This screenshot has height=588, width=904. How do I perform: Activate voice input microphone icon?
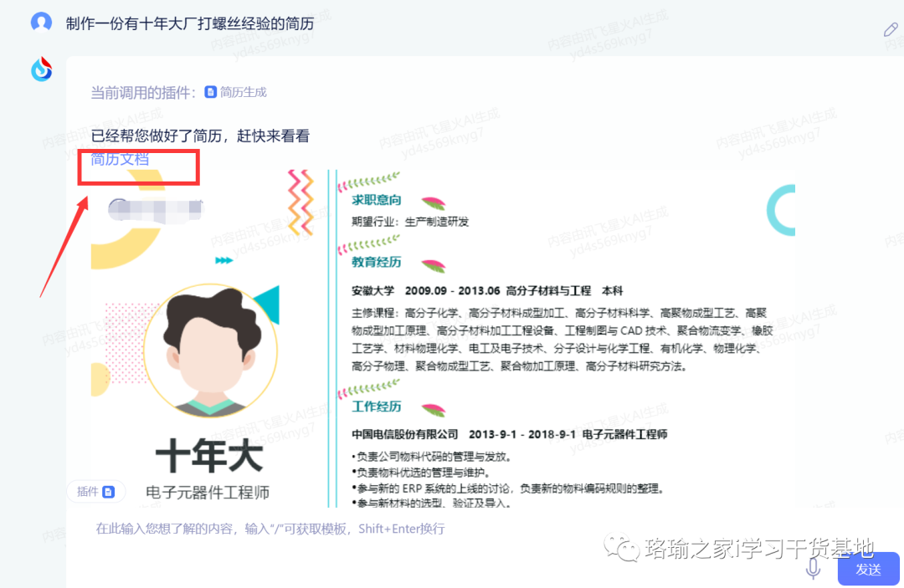(813, 568)
